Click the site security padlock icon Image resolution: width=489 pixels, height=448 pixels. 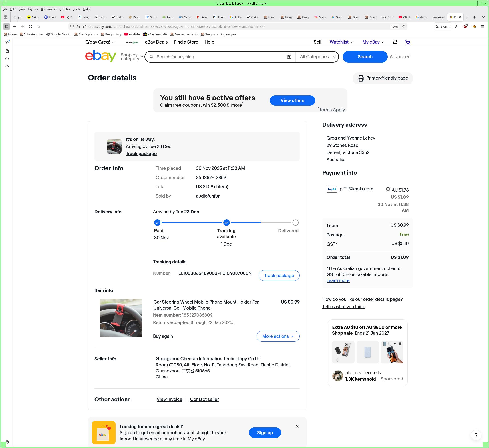[x=78, y=26]
